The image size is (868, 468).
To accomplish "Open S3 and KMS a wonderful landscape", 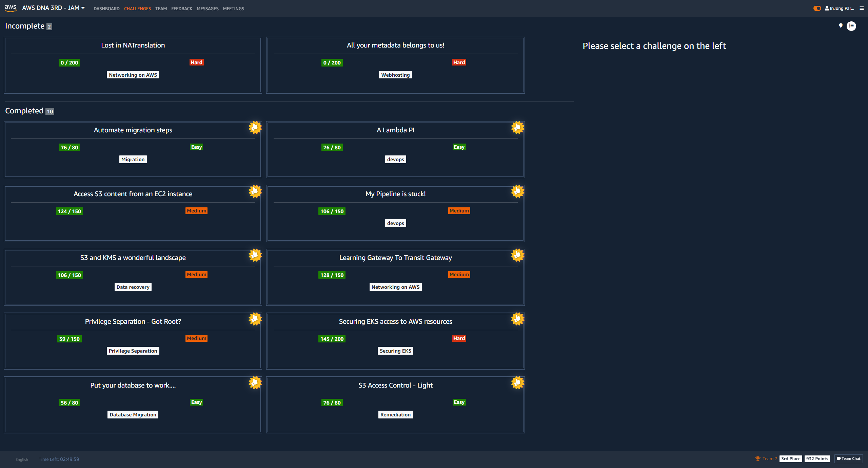I will (133, 258).
